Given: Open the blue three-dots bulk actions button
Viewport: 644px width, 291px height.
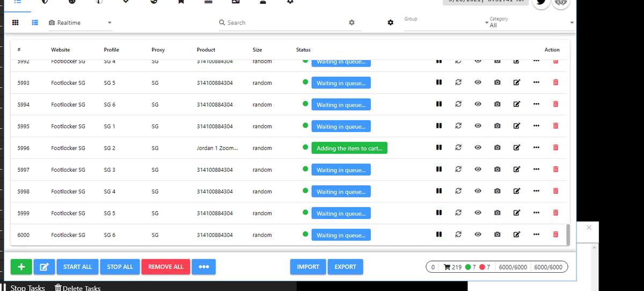Looking at the screenshot, I should [203, 267].
